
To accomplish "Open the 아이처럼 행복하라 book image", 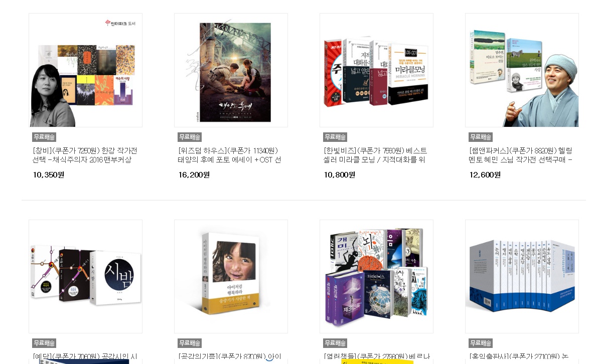I will pyautogui.click(x=231, y=276).
